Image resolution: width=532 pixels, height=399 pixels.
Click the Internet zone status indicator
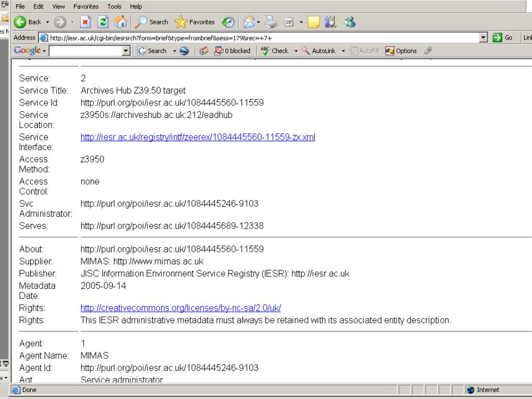click(483, 390)
